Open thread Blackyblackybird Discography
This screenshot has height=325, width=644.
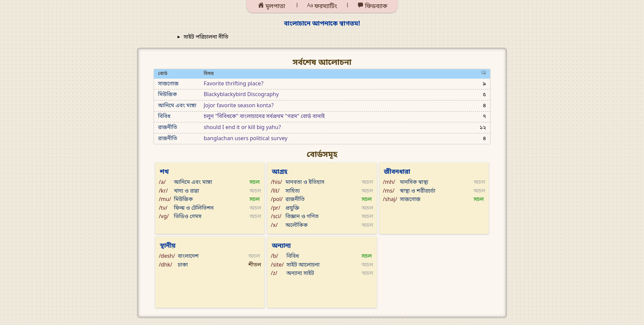(241, 94)
